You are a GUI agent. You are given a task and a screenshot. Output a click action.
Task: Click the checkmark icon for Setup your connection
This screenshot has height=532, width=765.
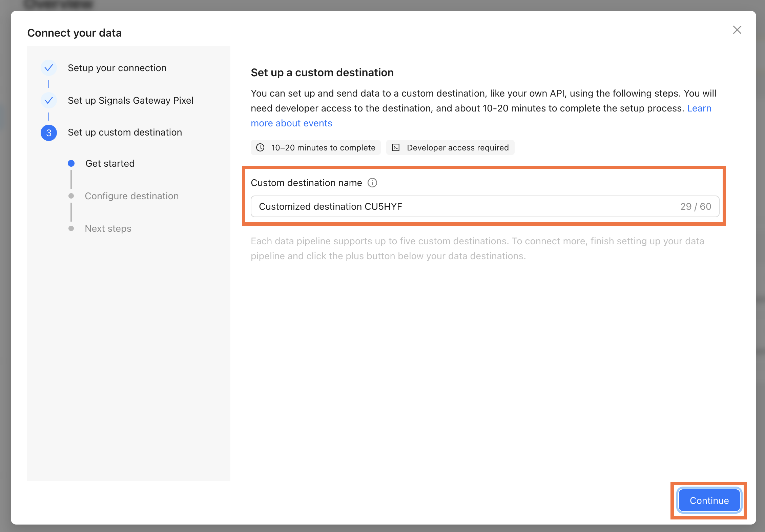(x=49, y=68)
